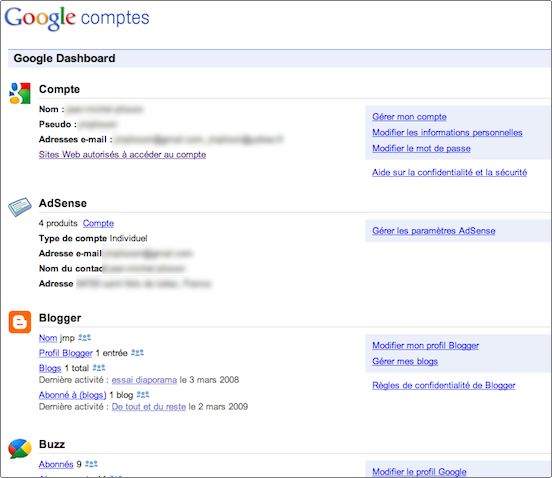Open Gérer mon compte link
The image size is (552, 478).
(x=409, y=117)
